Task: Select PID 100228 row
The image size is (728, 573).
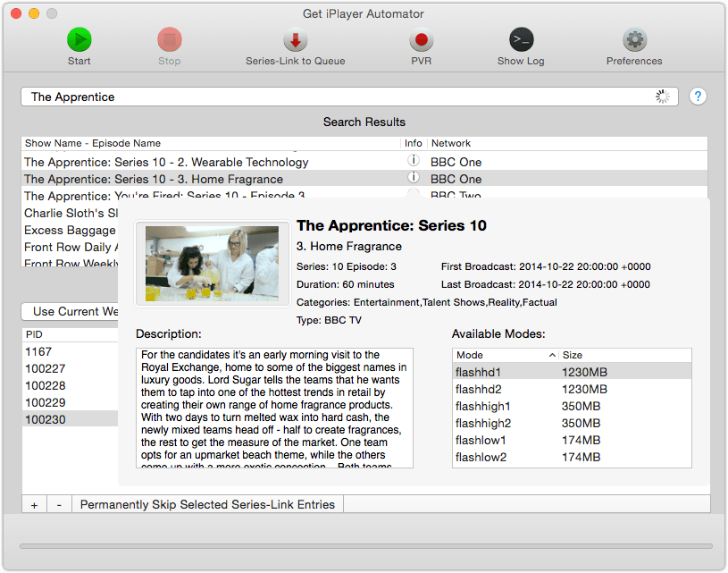Action: point(70,385)
